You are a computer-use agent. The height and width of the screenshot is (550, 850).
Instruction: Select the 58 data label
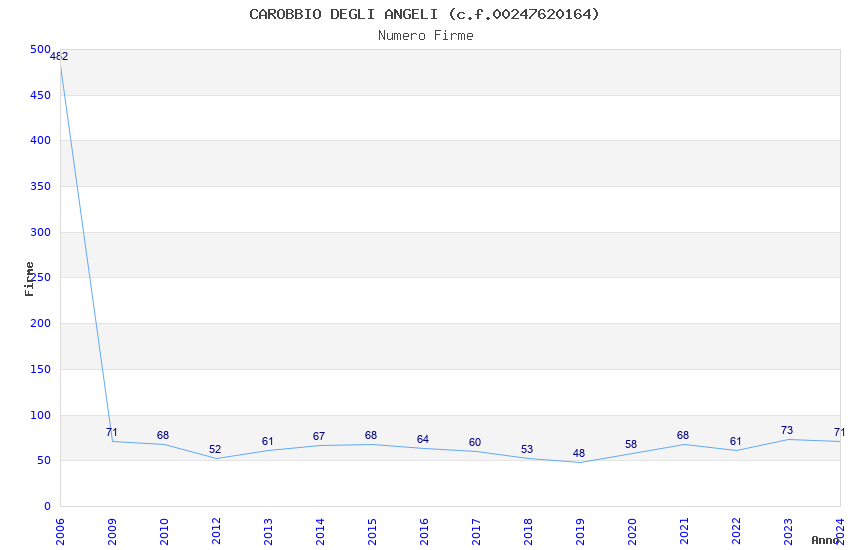[631, 444]
